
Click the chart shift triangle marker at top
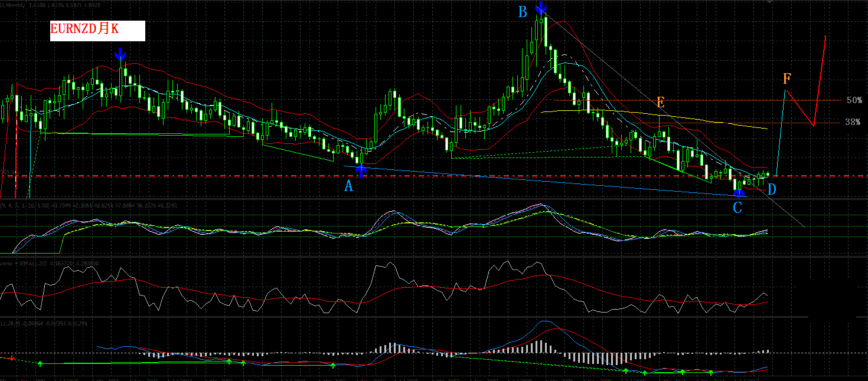(769, 2)
